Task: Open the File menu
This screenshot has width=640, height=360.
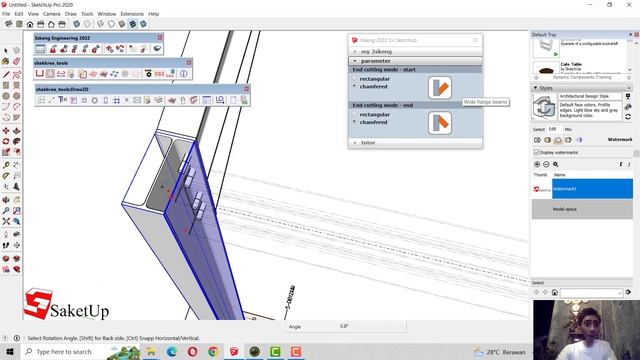Action: (6, 14)
